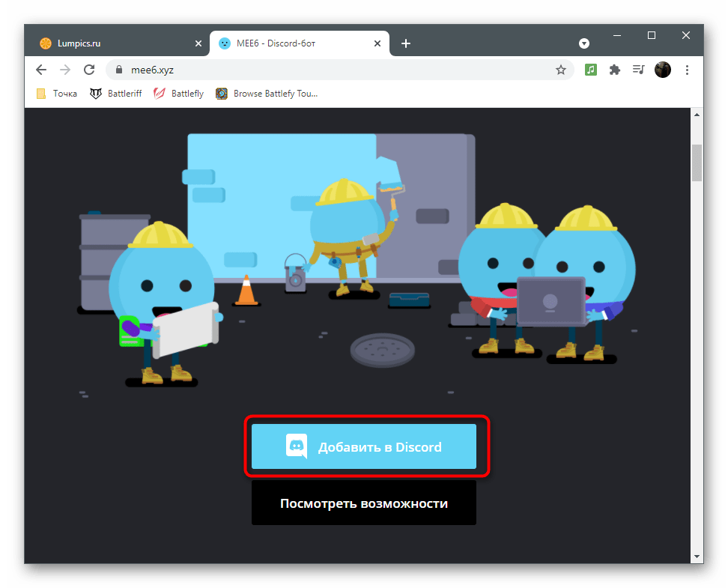The width and height of the screenshot is (728, 588).
Task: Close the MEE6 tab
Action: point(377,43)
